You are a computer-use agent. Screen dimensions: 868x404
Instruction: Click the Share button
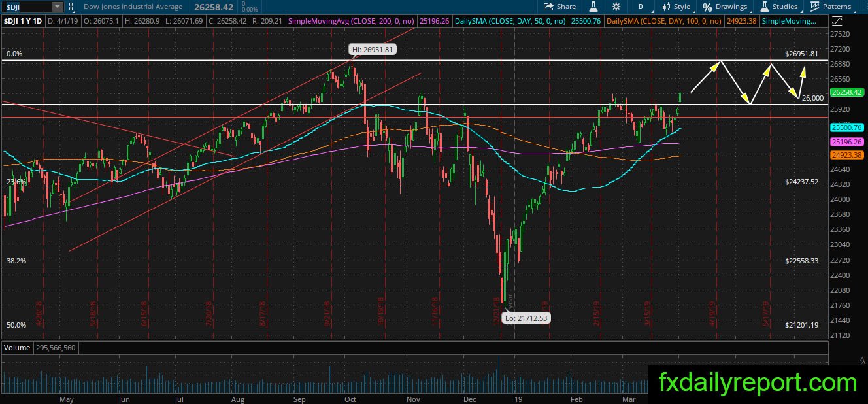[561, 7]
